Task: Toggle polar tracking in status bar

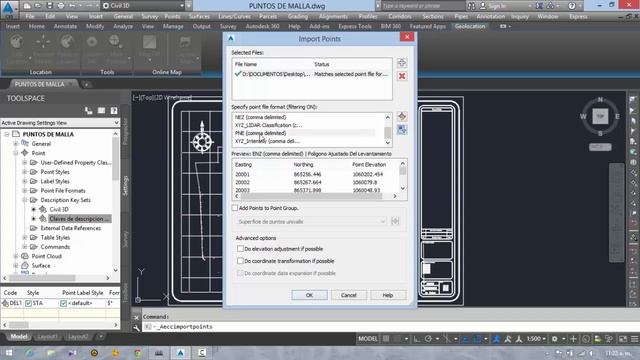Action: [x=428, y=339]
